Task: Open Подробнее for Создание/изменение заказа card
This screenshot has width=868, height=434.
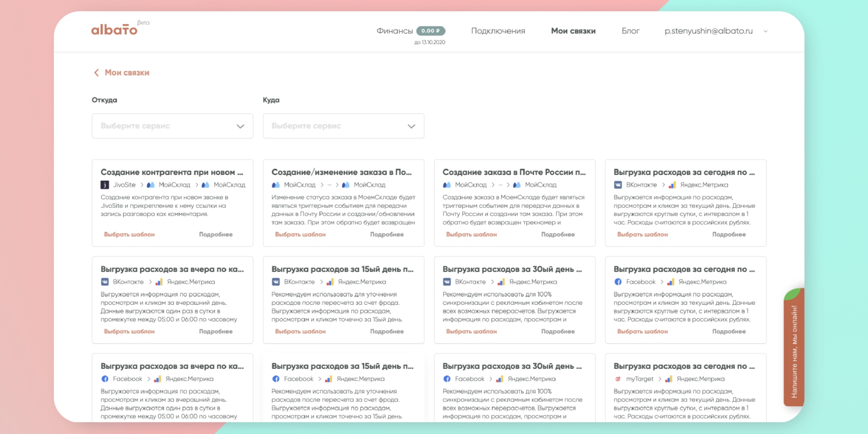Action: click(x=387, y=234)
